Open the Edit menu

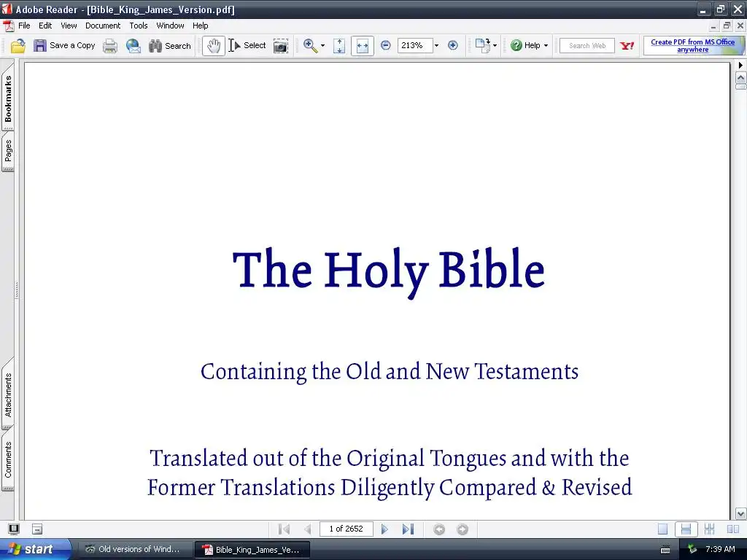coord(45,26)
